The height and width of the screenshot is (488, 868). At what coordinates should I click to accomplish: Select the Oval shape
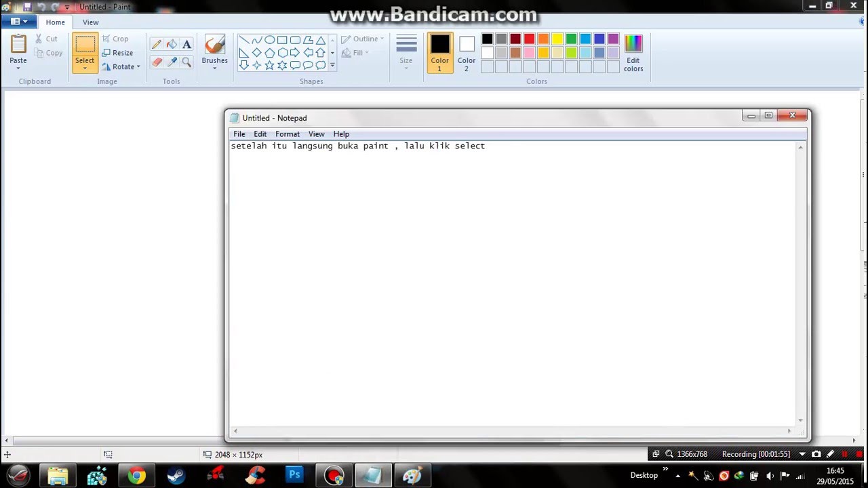tap(269, 40)
